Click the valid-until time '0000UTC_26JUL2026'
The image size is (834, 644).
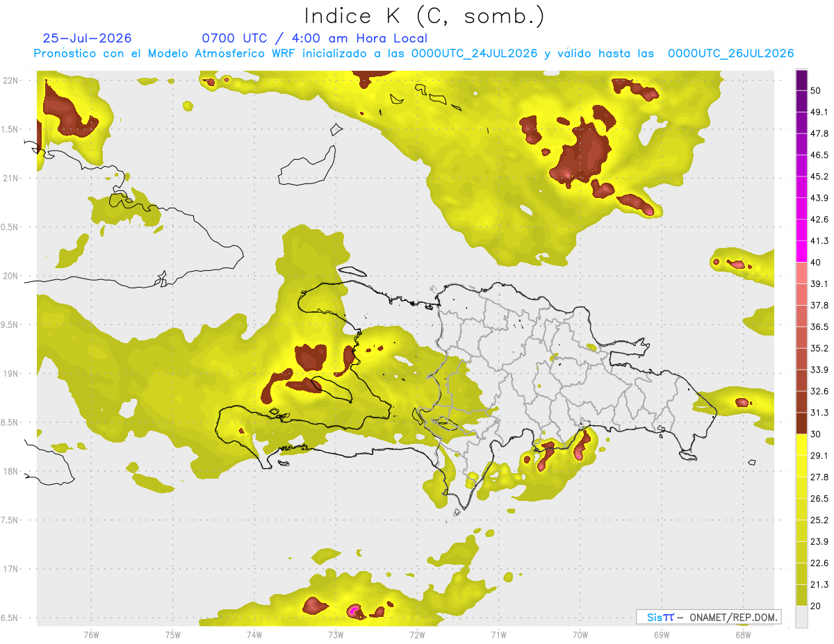coord(730,53)
